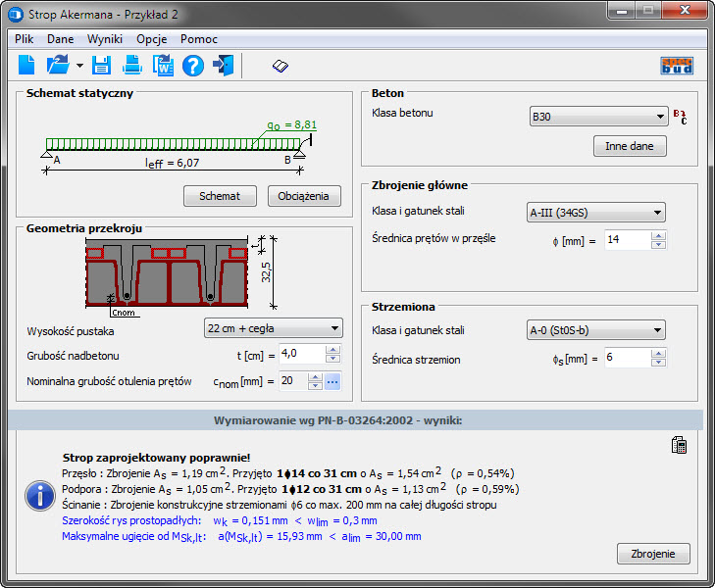Open the Wyniki menu

[105, 39]
